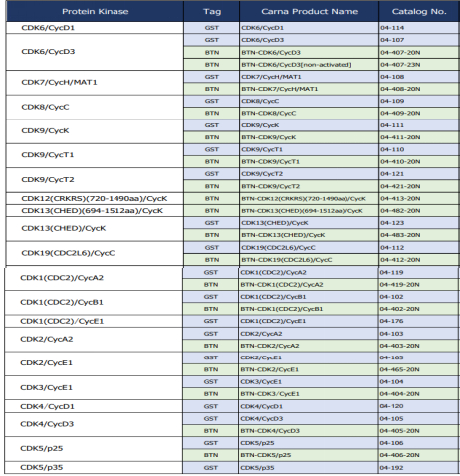
Task: Click catalog number 04-465-20N
Action: point(399,369)
